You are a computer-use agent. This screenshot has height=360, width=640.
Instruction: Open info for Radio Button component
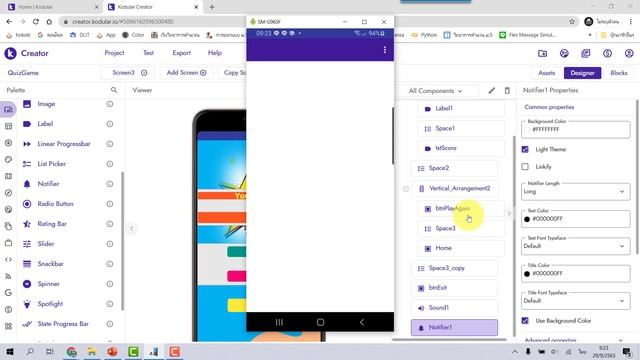(110, 204)
